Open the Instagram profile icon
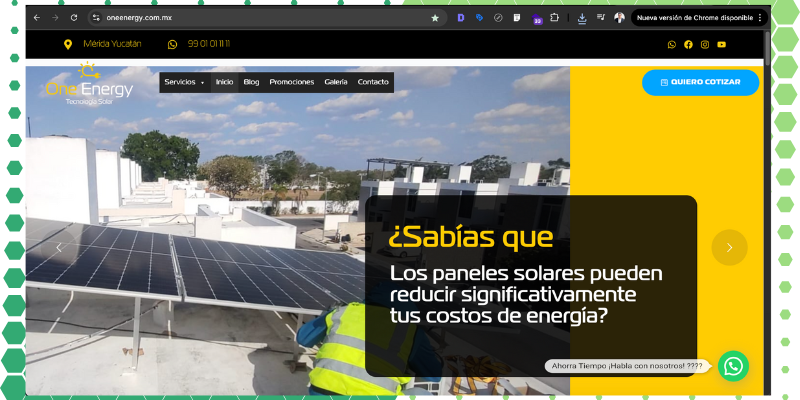This screenshot has height=400, width=800. coord(705,44)
